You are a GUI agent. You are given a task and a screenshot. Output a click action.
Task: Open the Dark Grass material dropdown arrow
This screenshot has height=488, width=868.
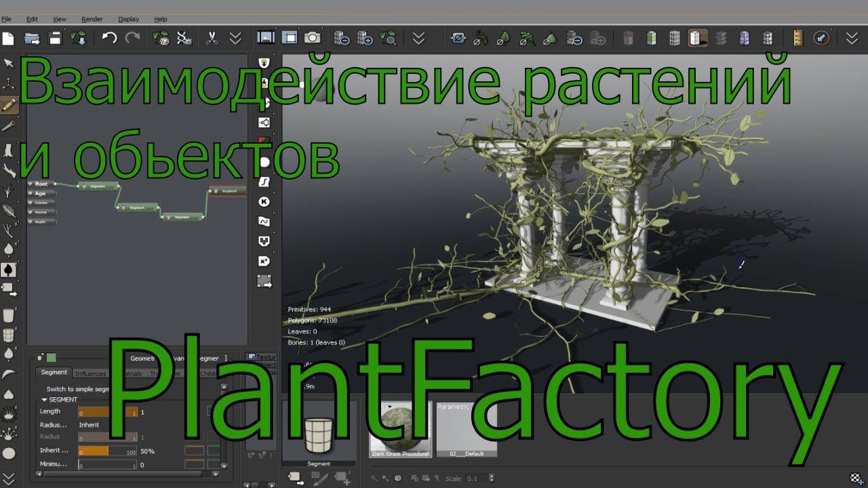point(391,407)
